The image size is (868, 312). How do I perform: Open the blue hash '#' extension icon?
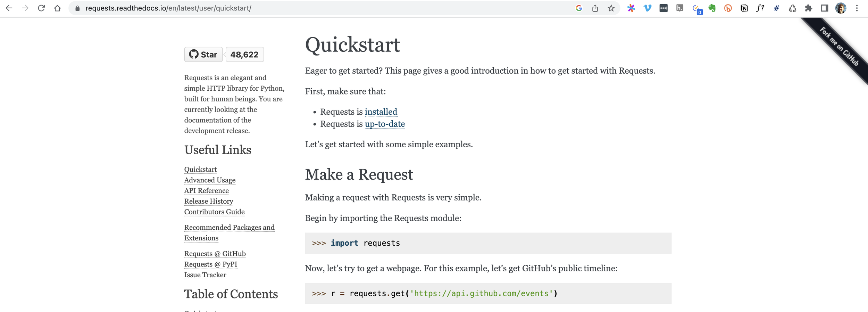(776, 8)
